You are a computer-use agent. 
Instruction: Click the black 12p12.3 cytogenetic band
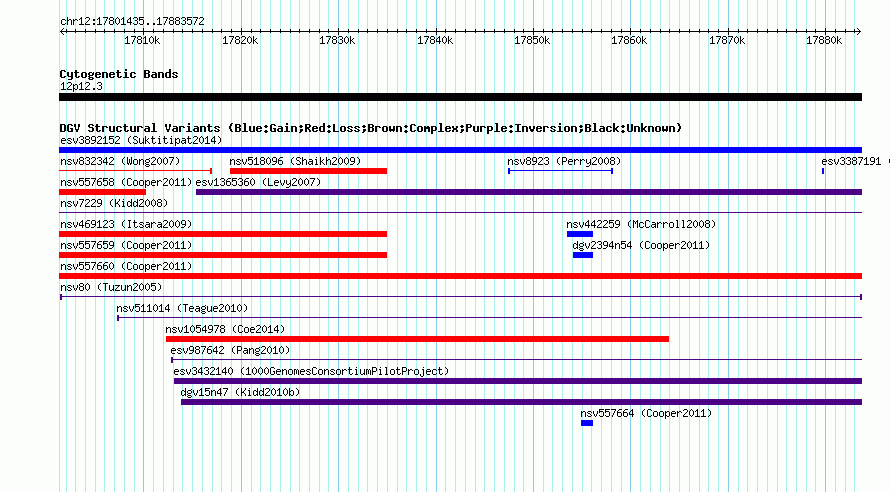coord(460,97)
